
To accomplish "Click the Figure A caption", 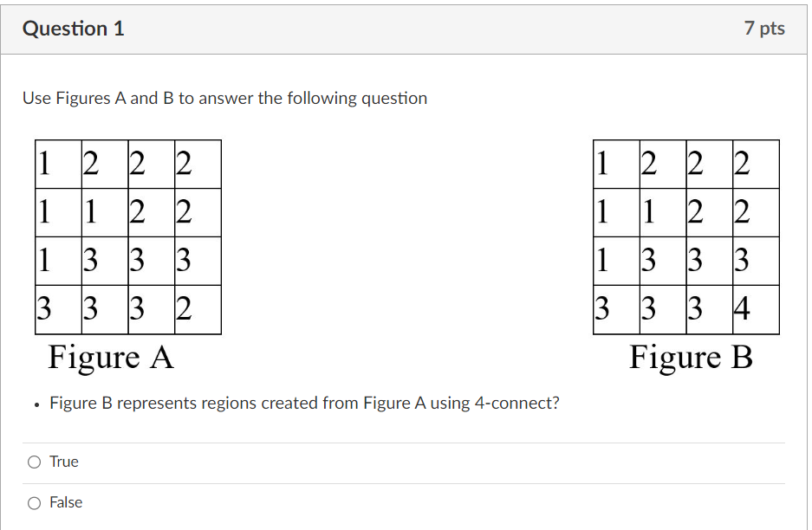I will pos(111,357).
